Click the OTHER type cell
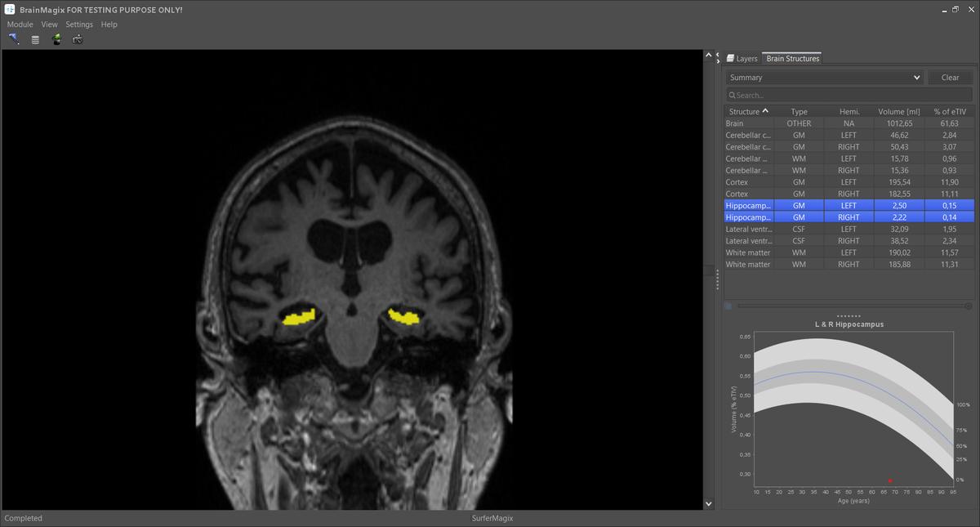Viewport: 980px width, 527px height. pos(800,123)
